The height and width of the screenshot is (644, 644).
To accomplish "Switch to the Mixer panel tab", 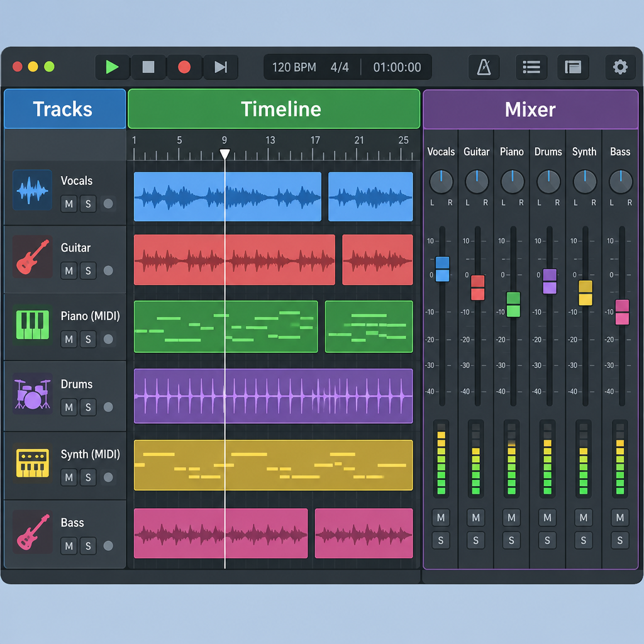I will (x=530, y=109).
